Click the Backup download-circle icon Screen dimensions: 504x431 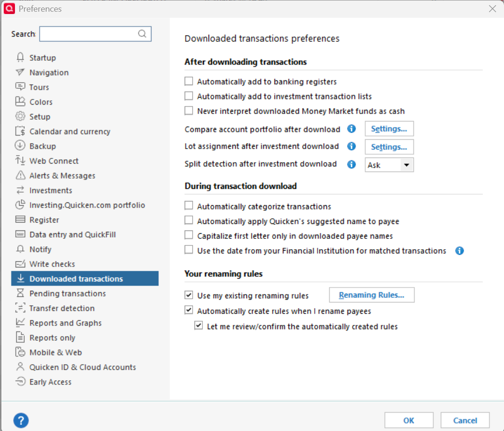click(x=20, y=145)
